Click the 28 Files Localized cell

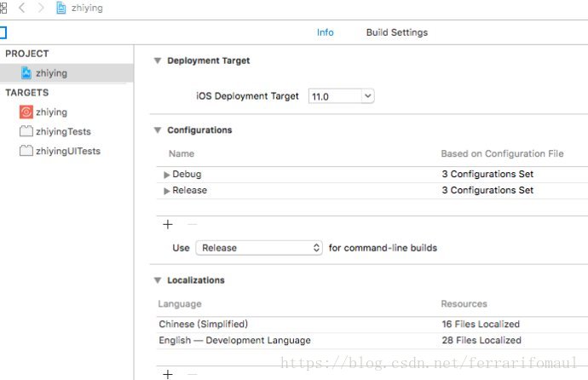pos(481,340)
